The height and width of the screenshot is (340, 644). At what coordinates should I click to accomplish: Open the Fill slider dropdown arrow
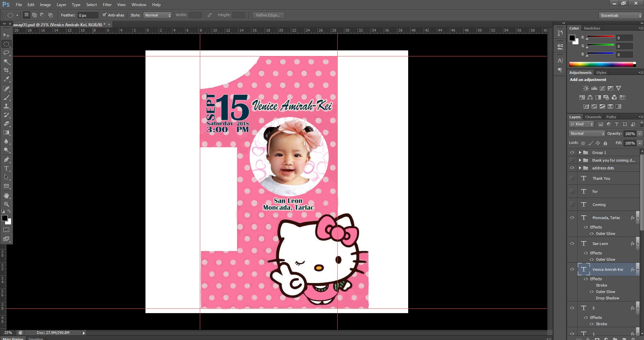pos(640,143)
